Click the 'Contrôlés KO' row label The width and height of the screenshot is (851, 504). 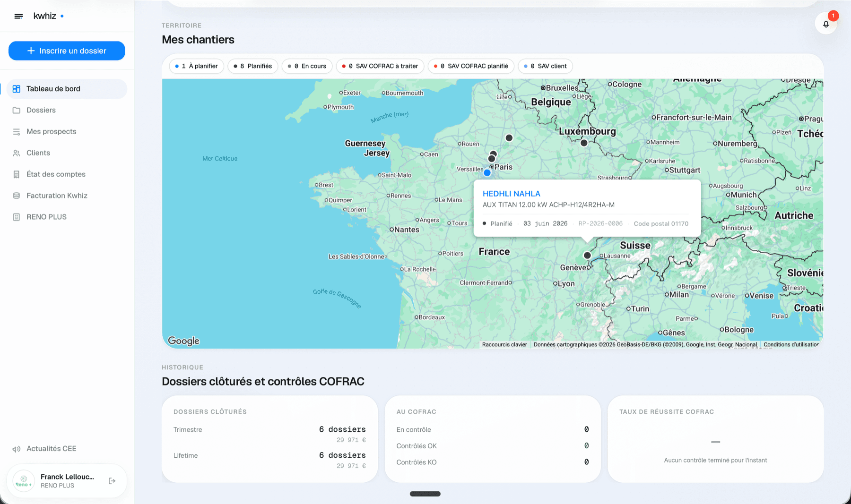pos(417,462)
